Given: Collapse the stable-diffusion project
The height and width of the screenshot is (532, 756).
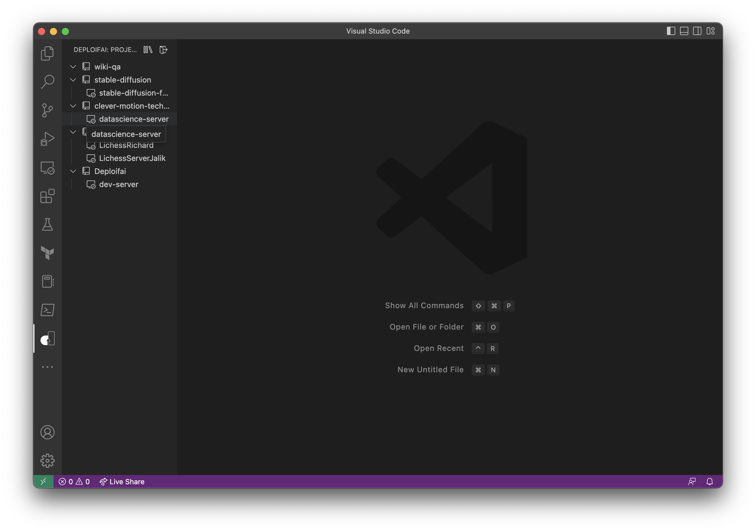Looking at the screenshot, I should click(73, 80).
